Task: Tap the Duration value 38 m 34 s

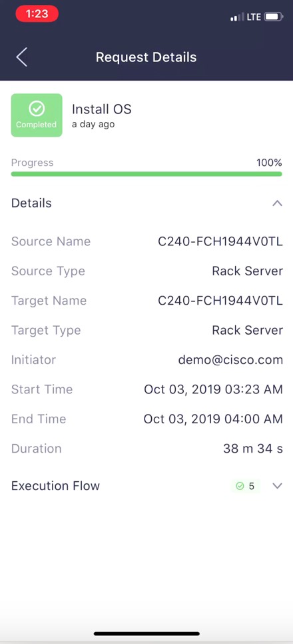Action: (253, 449)
